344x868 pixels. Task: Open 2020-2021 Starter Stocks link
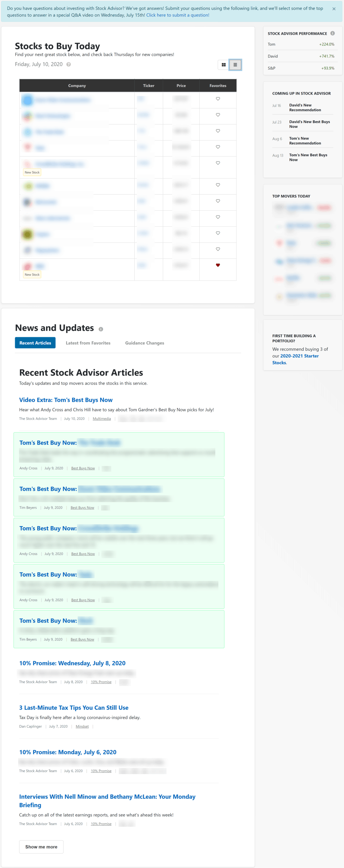295,359
